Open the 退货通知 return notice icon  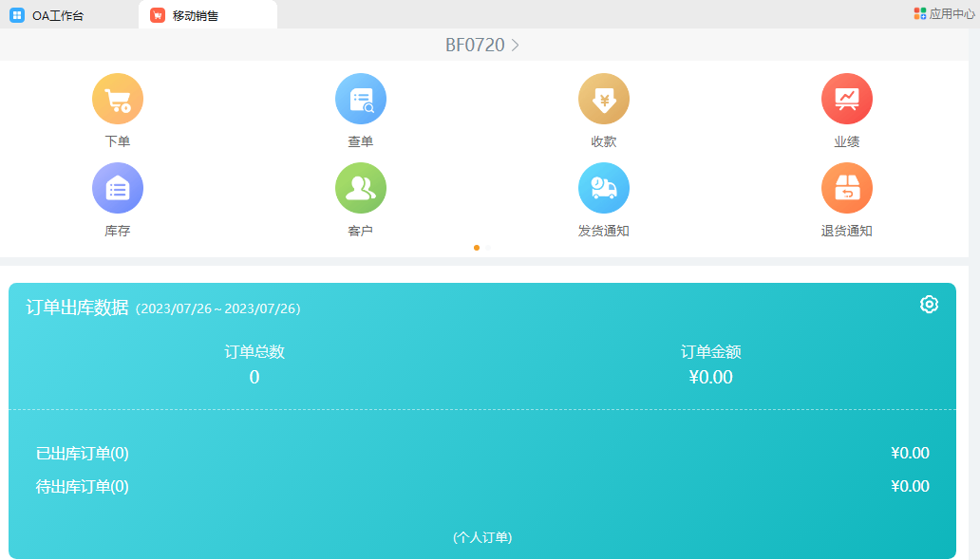(847, 188)
